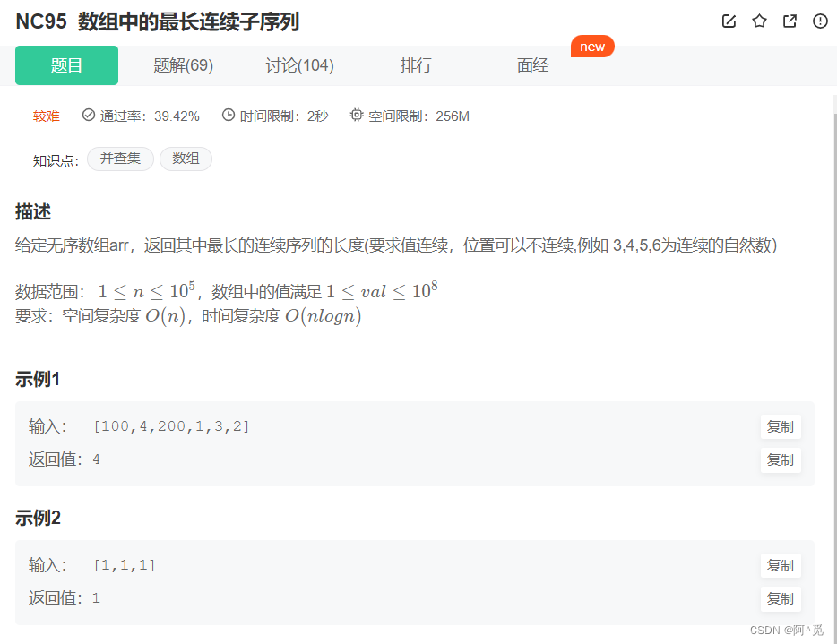
Task: Click the 描述 heading
Action: tap(33, 211)
